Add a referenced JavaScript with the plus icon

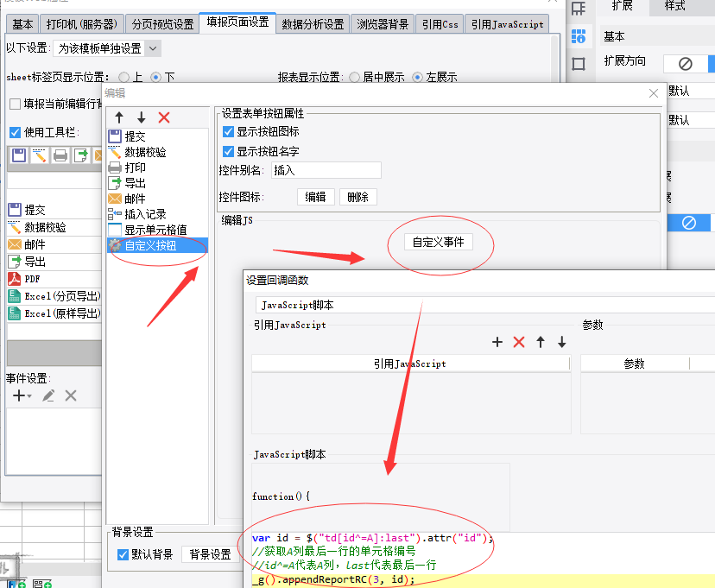coord(497,342)
